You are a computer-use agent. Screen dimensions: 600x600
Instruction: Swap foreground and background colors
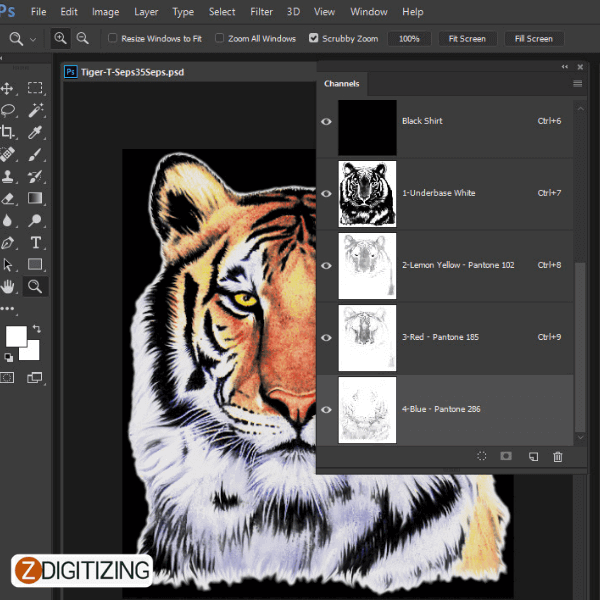tap(36, 328)
